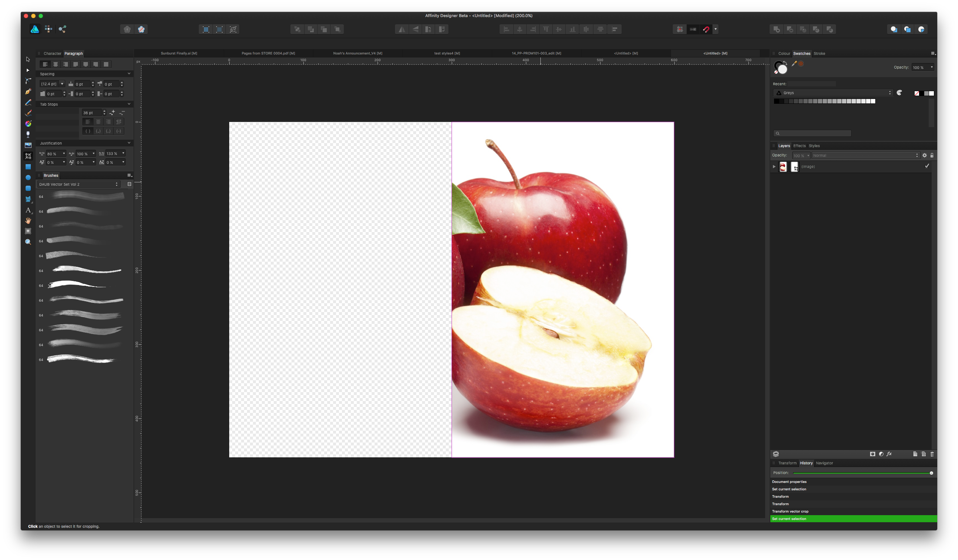This screenshot has height=560, width=958.
Task: Select the Artistic Text tool
Action: [28, 210]
